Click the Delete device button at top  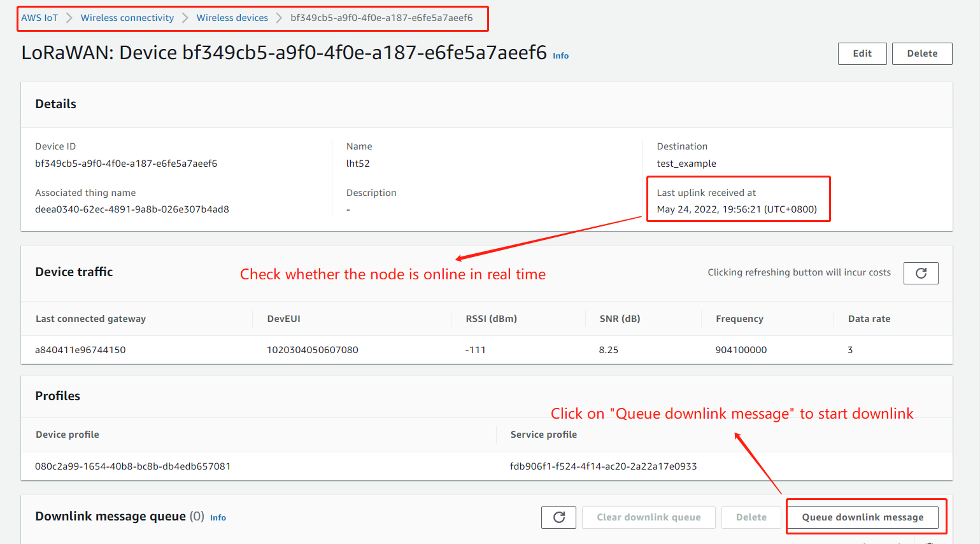click(922, 53)
